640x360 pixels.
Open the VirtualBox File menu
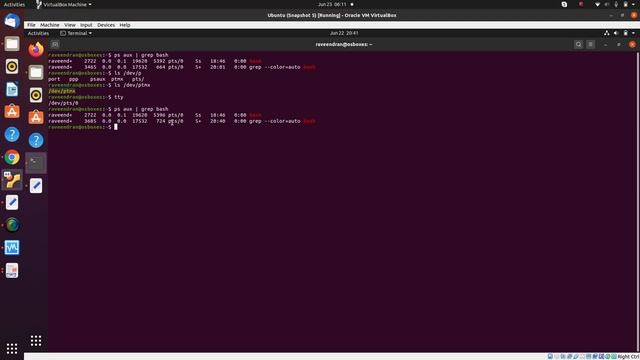[x=31, y=25]
